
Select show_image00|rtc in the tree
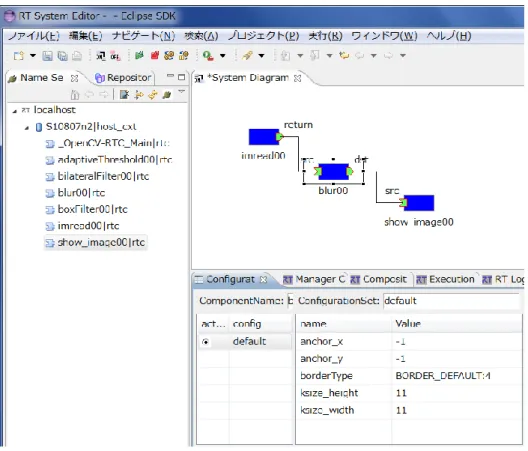click(x=95, y=243)
